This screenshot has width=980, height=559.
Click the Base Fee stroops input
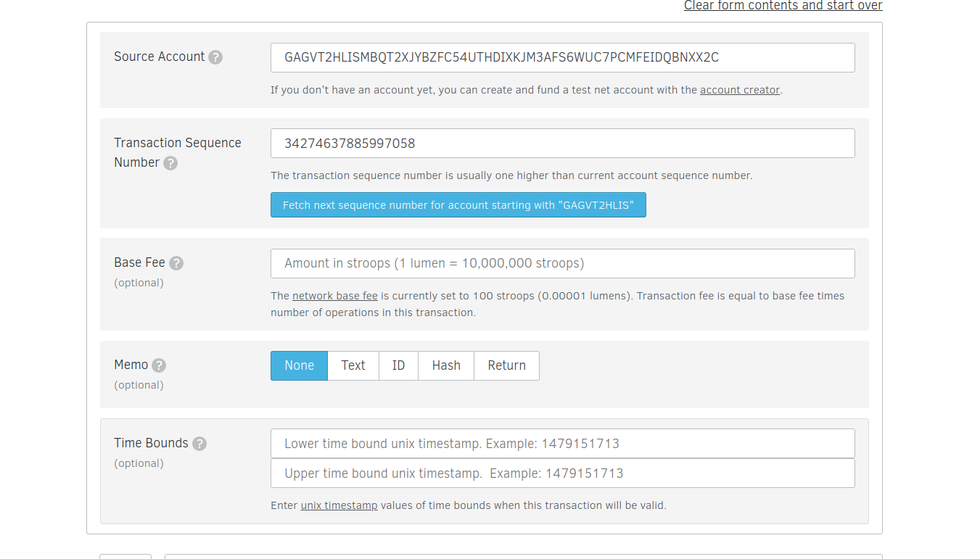(x=562, y=263)
